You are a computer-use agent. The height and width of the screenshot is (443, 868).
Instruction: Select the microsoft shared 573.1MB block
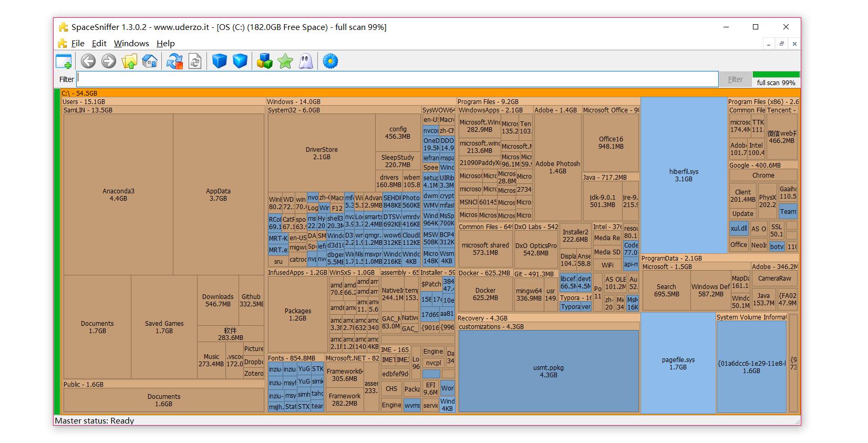[x=485, y=249]
